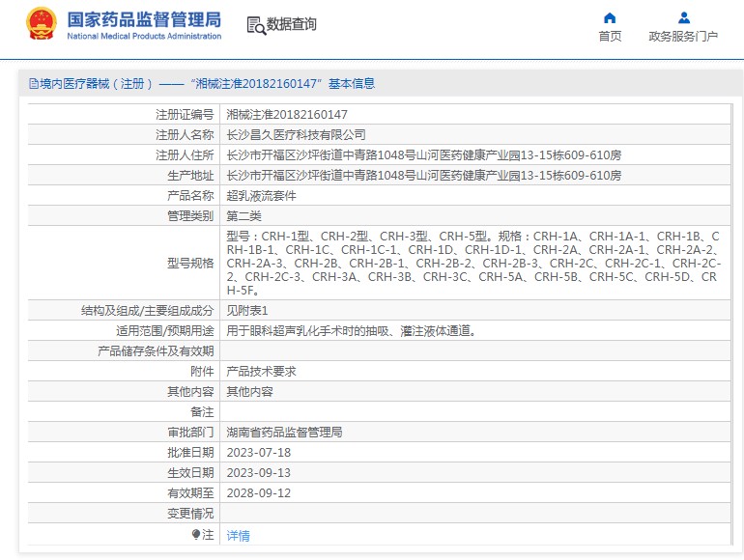Click the 生产地址 address value
The image size is (744, 560).
pyautogui.click(x=424, y=176)
